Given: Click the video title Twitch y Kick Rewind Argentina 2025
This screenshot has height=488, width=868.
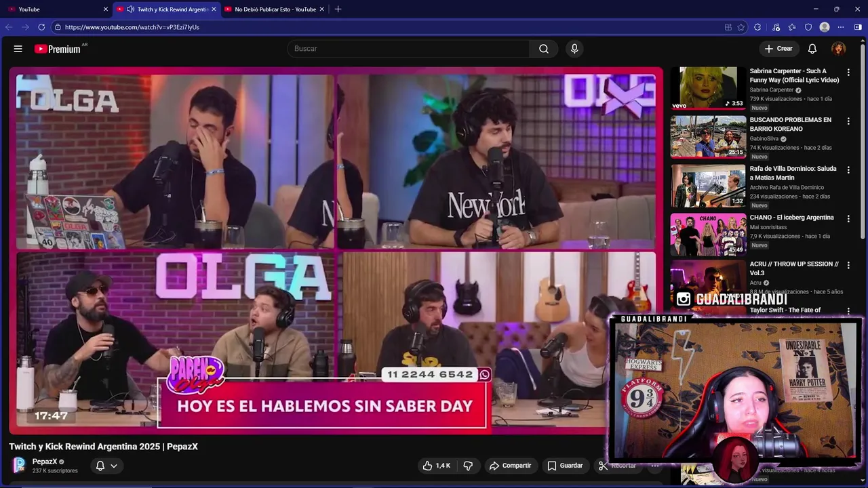Looking at the screenshot, I should pyautogui.click(x=103, y=447).
